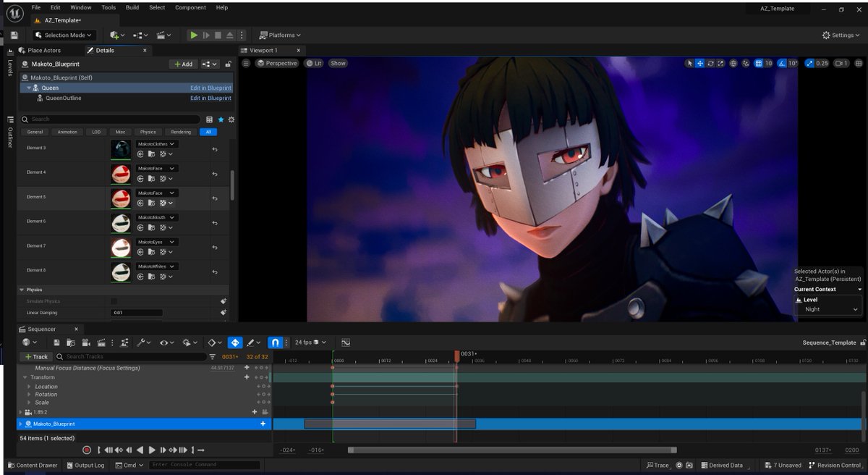Screen dimensions: 868x475
Task: Open the Tools menu
Action: 109,7
